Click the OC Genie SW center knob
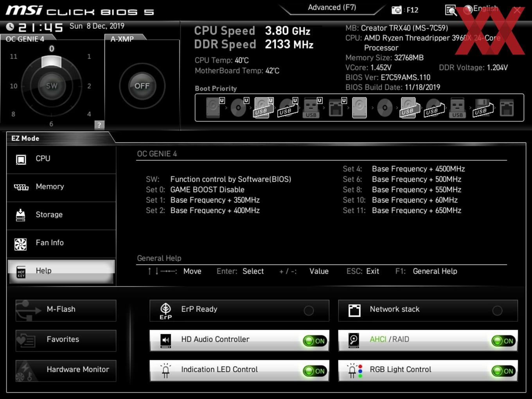 [51, 86]
